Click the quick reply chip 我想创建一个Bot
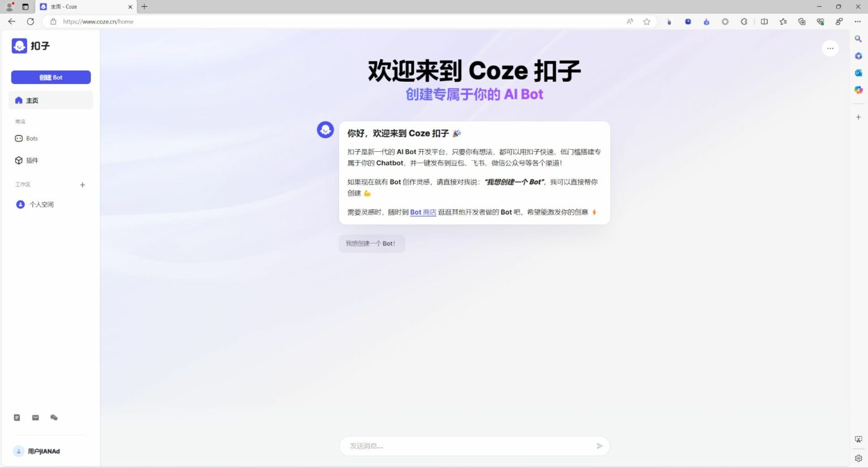This screenshot has height=468, width=868. click(371, 243)
